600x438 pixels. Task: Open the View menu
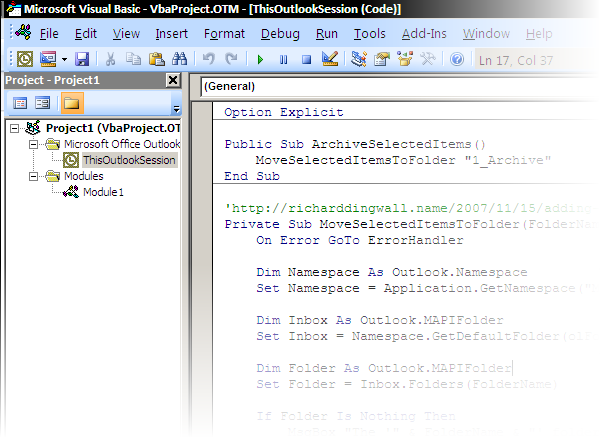(126, 34)
